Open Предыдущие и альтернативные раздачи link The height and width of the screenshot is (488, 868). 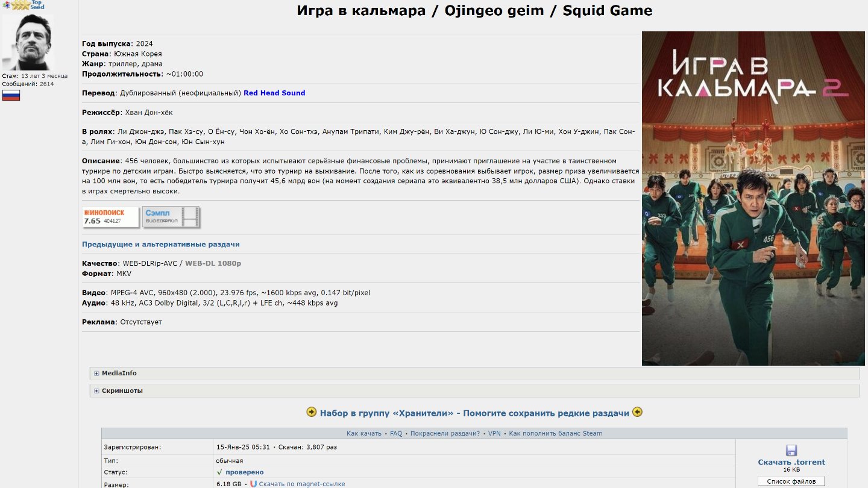point(161,245)
